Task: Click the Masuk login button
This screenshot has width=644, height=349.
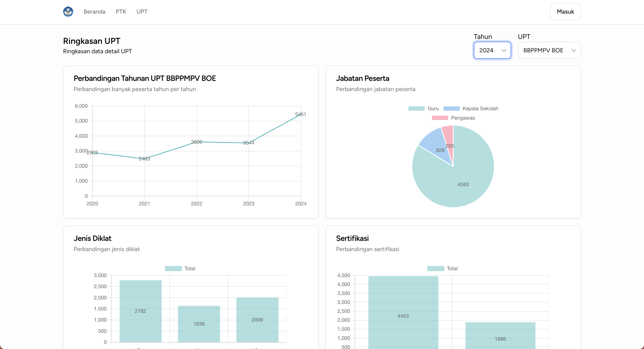Action: pos(565,11)
